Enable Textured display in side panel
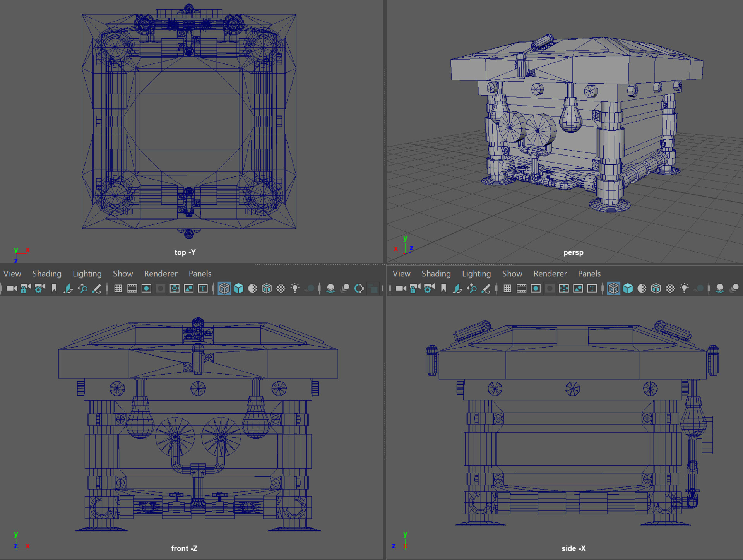The height and width of the screenshot is (560, 743). (670, 288)
